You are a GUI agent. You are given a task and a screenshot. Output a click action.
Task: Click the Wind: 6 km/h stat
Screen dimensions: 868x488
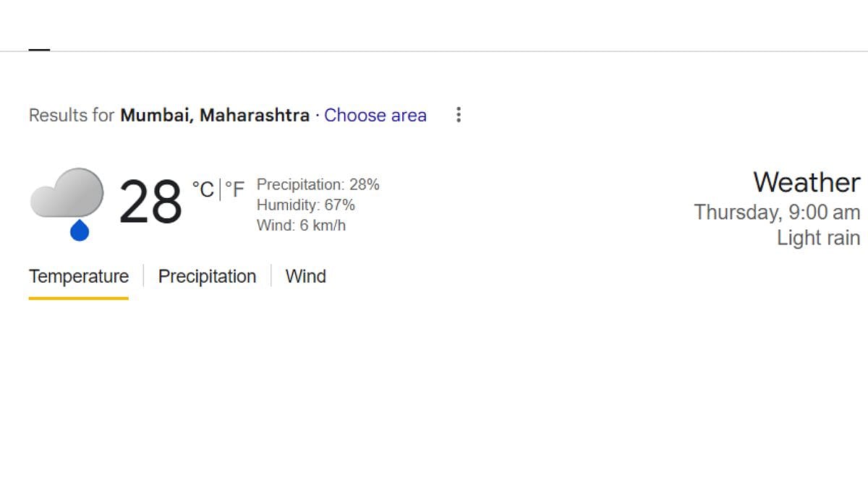click(301, 225)
